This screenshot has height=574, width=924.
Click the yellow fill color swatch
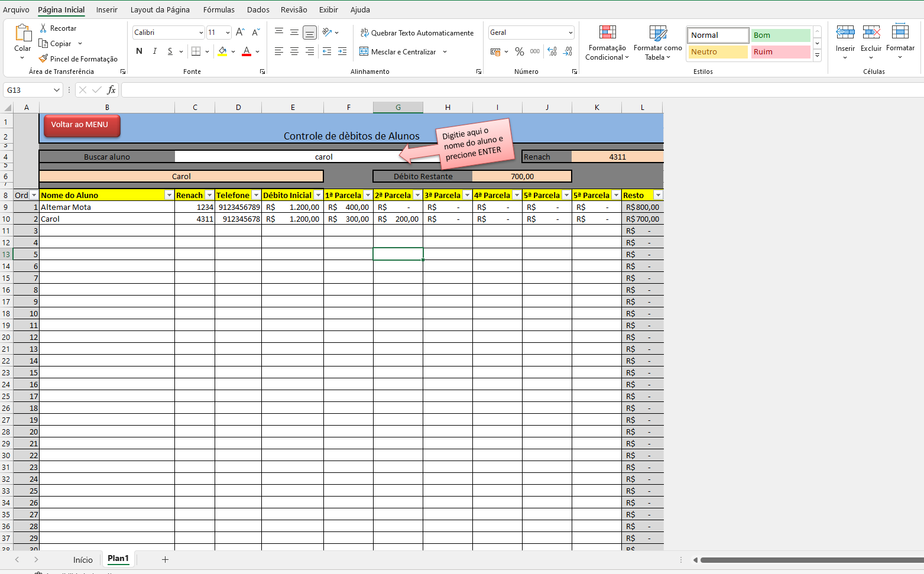click(222, 51)
